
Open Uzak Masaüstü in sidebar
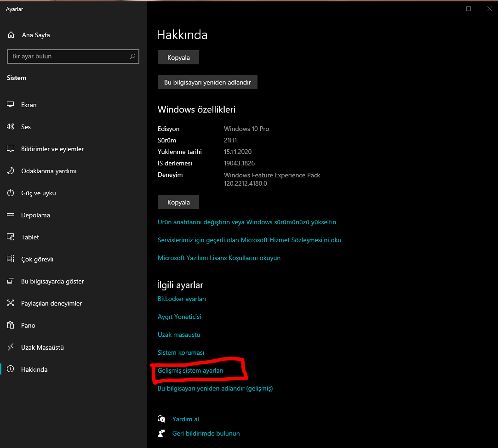[x=42, y=347]
